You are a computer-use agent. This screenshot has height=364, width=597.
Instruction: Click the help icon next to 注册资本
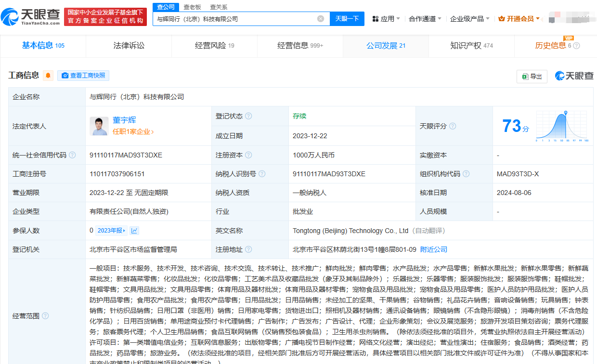248,155
